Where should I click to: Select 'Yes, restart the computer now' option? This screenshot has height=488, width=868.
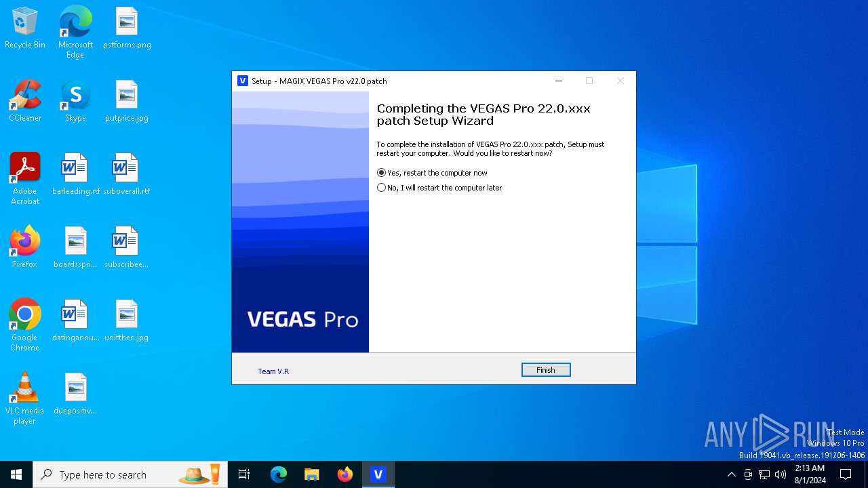[432, 173]
